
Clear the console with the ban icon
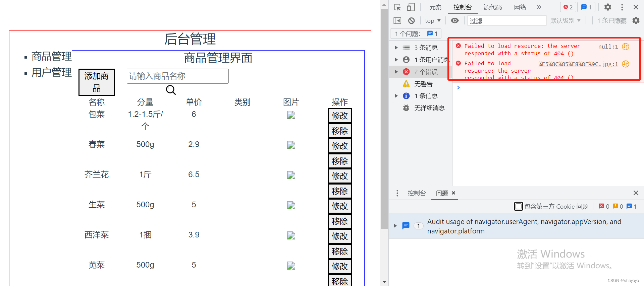pos(411,21)
